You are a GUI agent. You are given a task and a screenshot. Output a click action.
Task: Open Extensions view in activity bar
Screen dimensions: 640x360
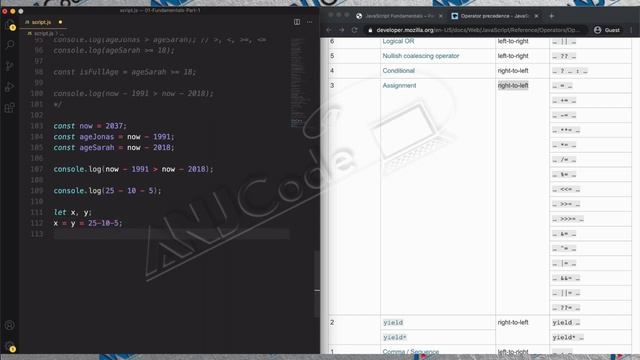[10, 108]
